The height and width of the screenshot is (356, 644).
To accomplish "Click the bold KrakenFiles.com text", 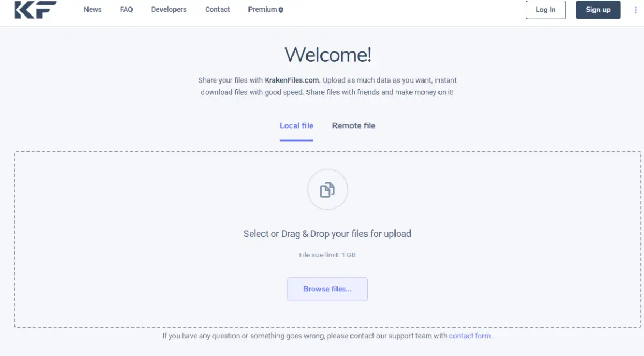I will coord(292,80).
